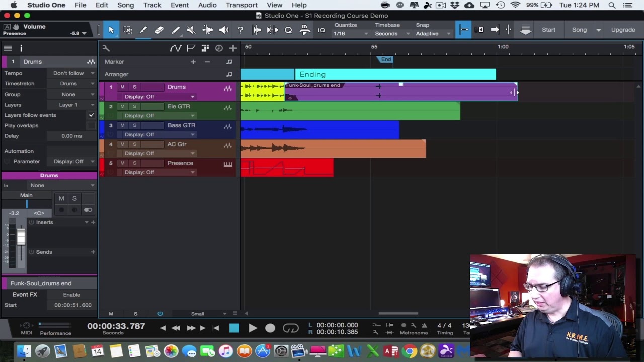Select the Bend tool
The height and width of the screenshot is (362, 644).
[207, 30]
